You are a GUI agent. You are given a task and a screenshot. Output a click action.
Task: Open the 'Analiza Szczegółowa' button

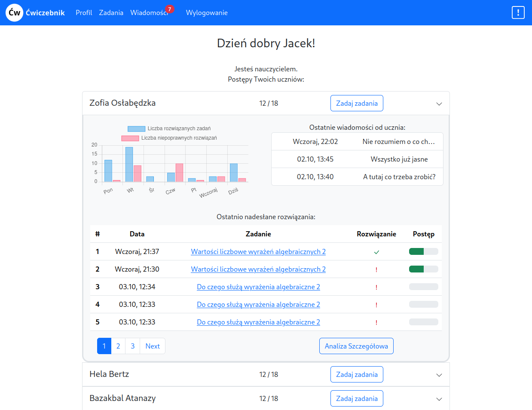pyautogui.click(x=356, y=346)
